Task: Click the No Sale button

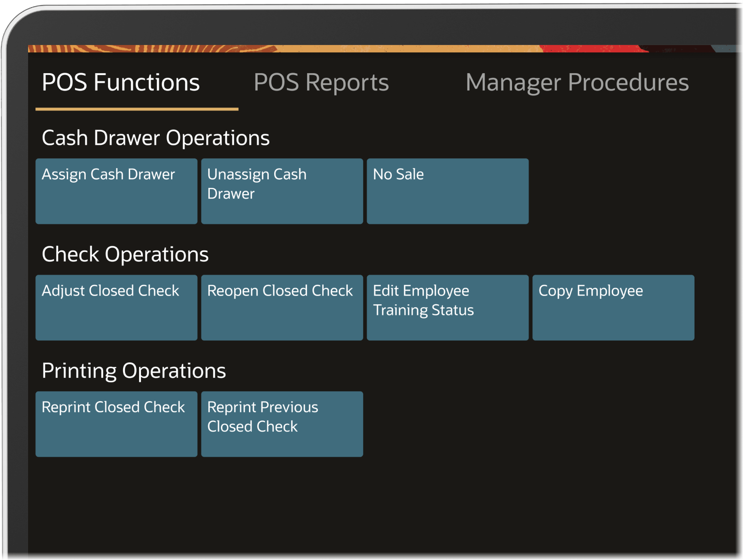Action: pyautogui.click(x=447, y=191)
